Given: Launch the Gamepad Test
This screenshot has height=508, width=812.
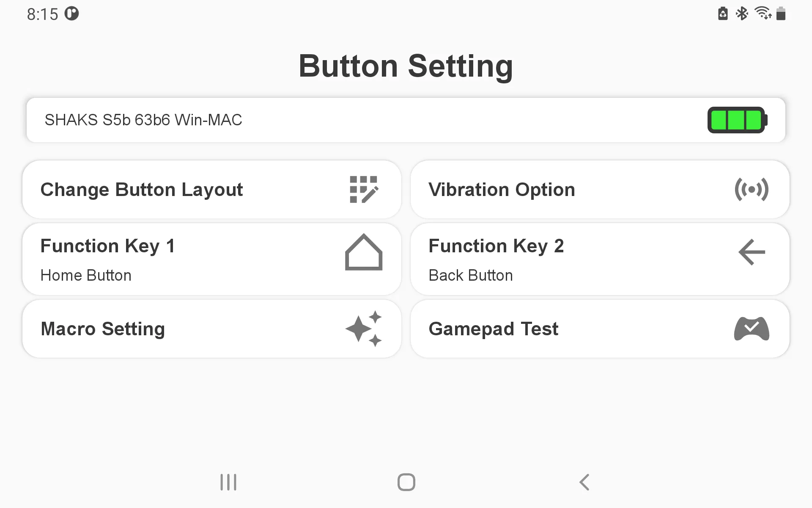Looking at the screenshot, I should (494, 329).
